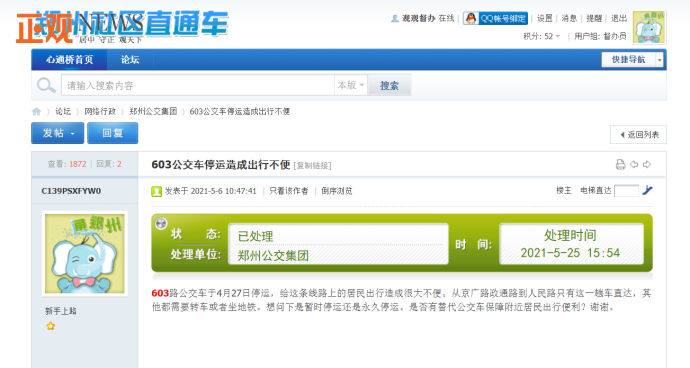
Task: Open the 本版 search scope dropdown
Action: pyautogui.click(x=351, y=85)
